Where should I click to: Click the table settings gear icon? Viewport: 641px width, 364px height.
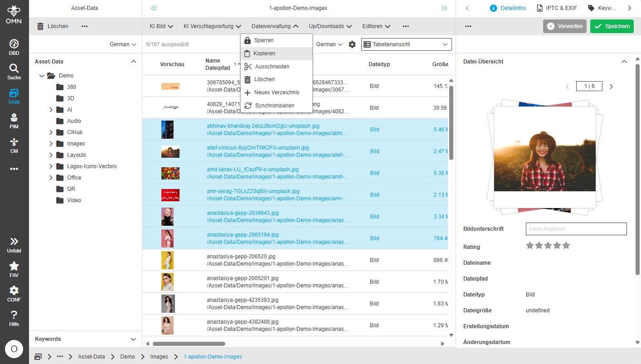tap(352, 44)
